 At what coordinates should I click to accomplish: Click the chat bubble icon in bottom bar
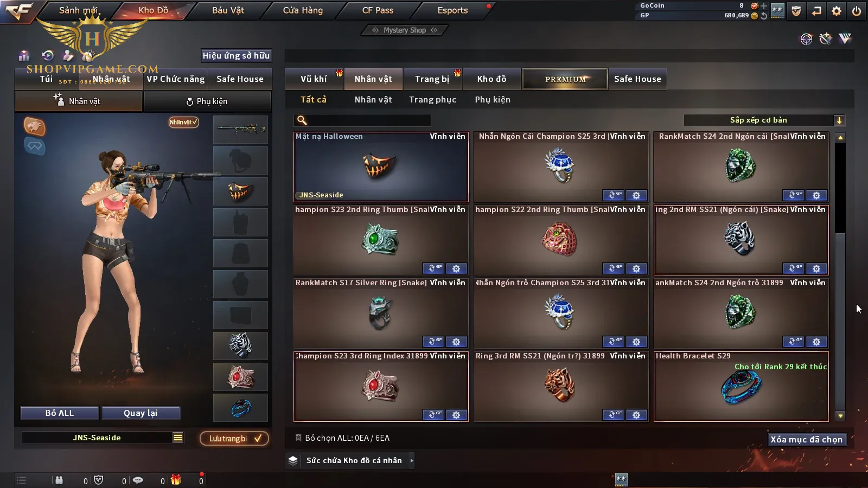point(138,480)
